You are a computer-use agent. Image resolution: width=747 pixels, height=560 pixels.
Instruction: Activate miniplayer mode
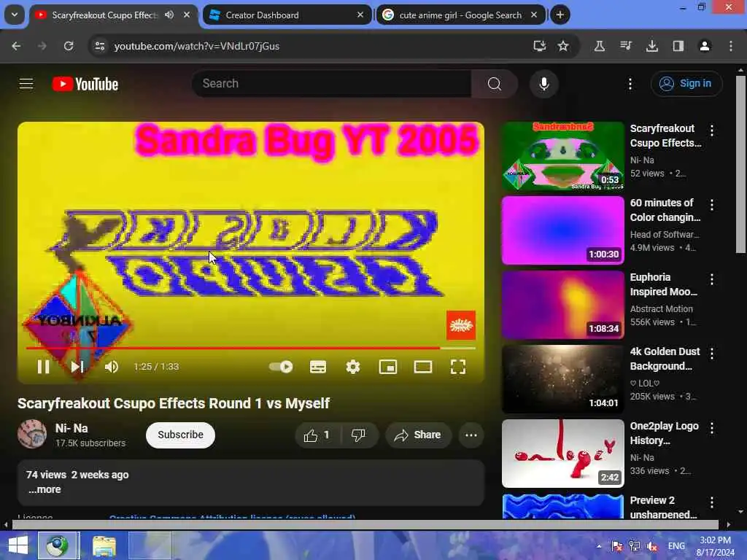pyautogui.click(x=388, y=367)
